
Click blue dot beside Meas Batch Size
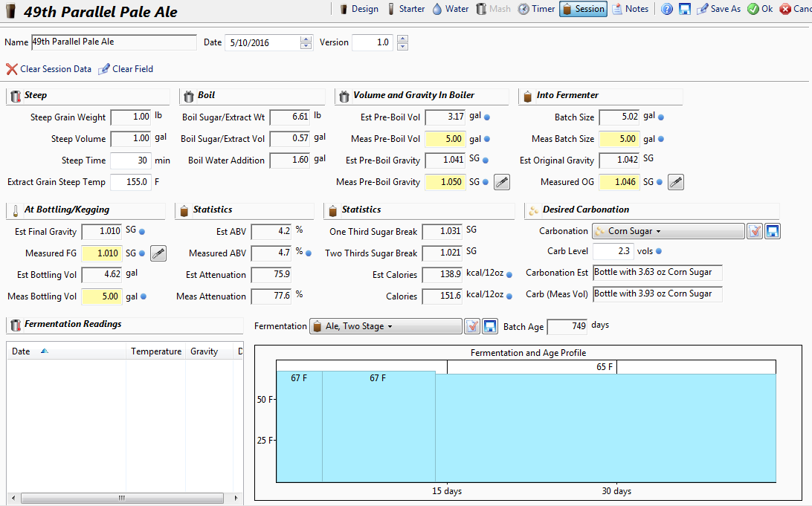pyautogui.click(x=661, y=139)
